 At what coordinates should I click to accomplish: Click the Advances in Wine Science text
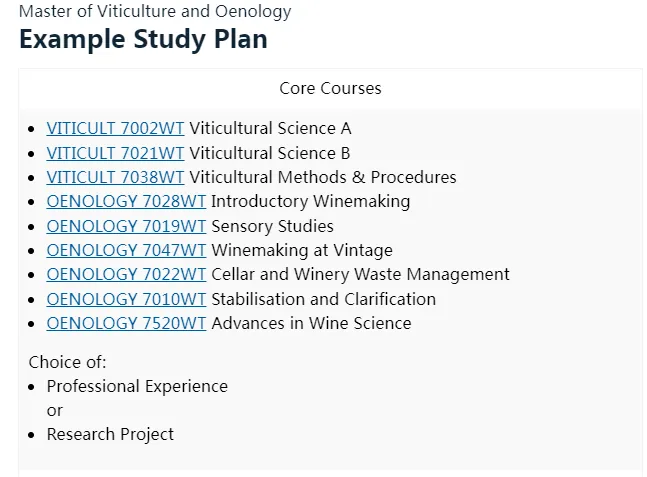tap(311, 323)
